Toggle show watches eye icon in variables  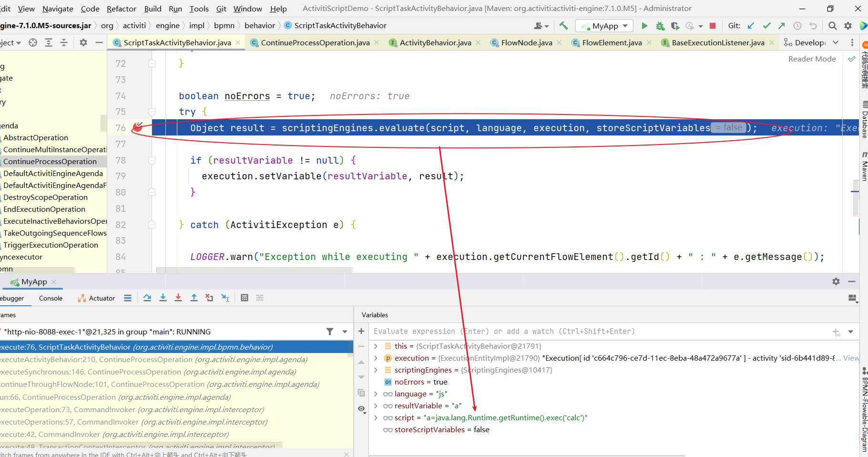tap(361, 409)
